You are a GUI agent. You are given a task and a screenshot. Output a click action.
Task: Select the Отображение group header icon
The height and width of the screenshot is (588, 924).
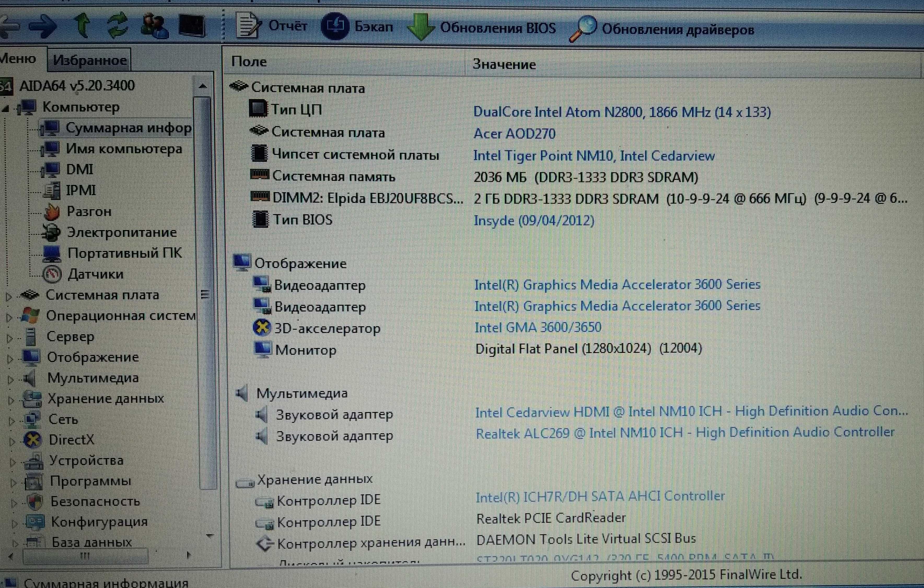point(242,262)
